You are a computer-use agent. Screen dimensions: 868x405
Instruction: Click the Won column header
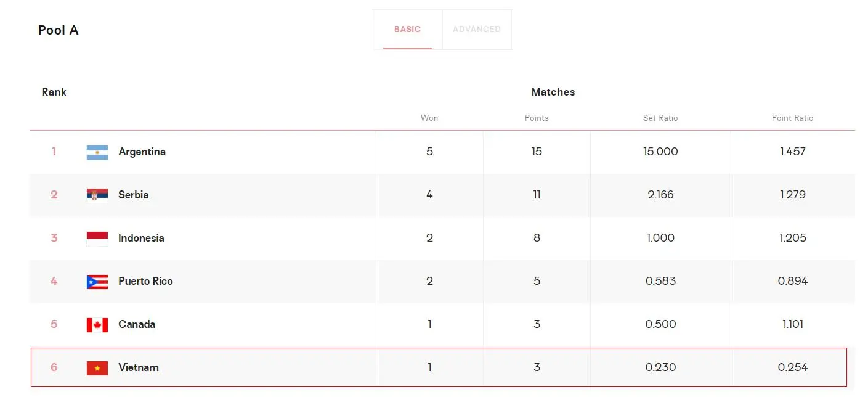(x=429, y=118)
